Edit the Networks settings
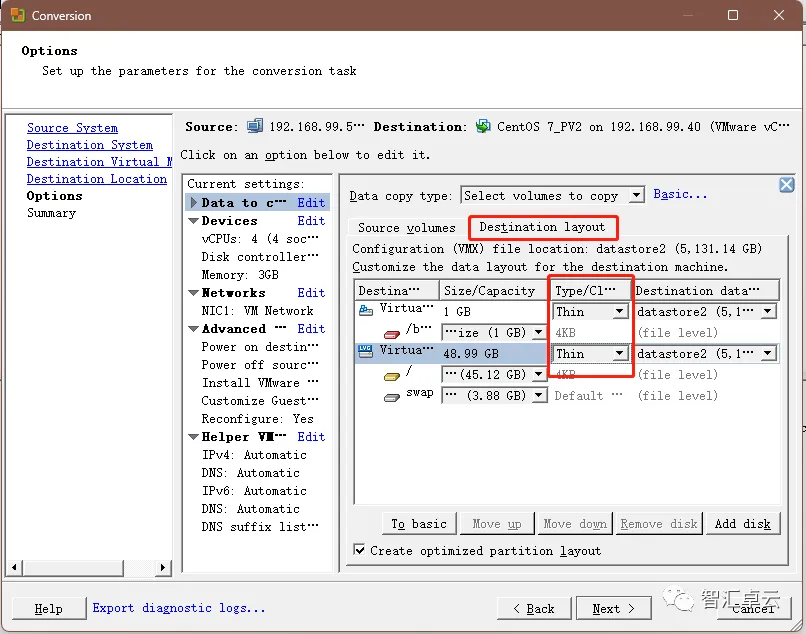Image resolution: width=806 pixels, height=634 pixels. coord(311,293)
